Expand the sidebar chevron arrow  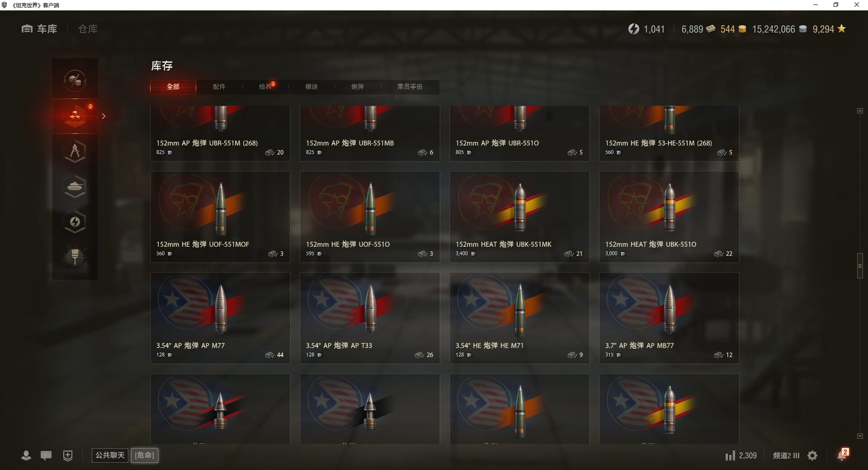point(104,116)
